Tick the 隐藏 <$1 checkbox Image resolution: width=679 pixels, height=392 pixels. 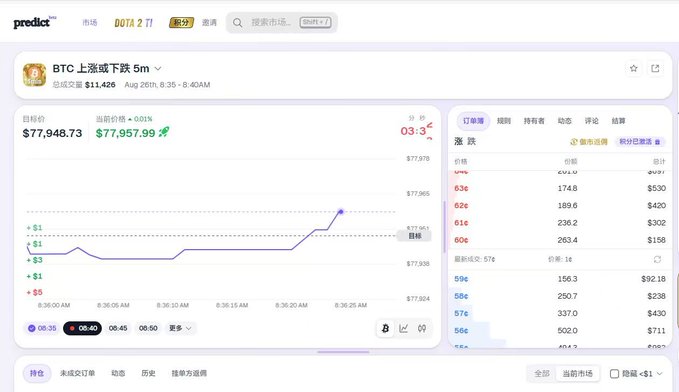click(614, 373)
